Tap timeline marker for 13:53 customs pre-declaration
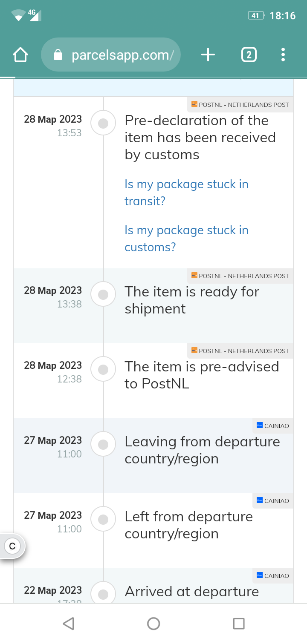The width and height of the screenshot is (307, 644). pyautogui.click(x=103, y=123)
